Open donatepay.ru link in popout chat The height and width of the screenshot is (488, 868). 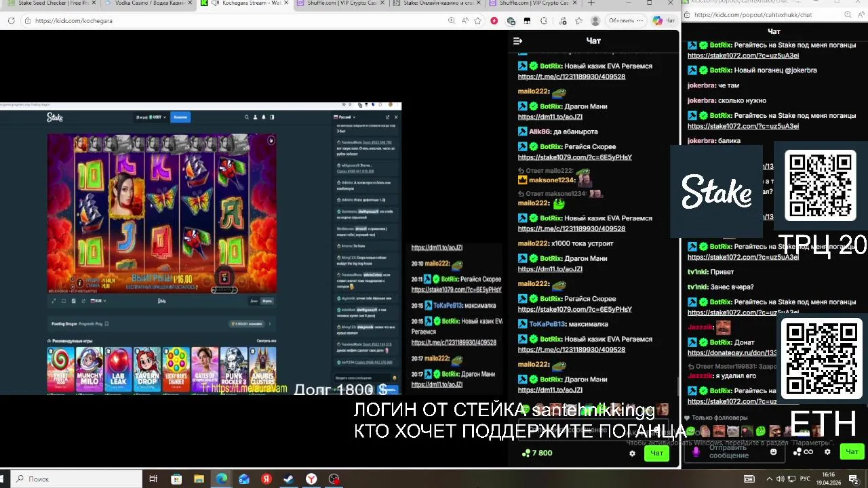[732, 353]
